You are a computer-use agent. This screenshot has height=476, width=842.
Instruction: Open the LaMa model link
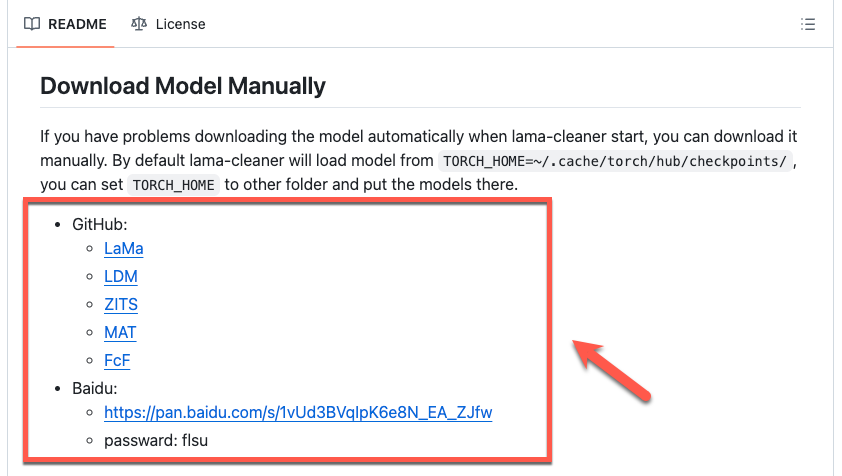[124, 248]
